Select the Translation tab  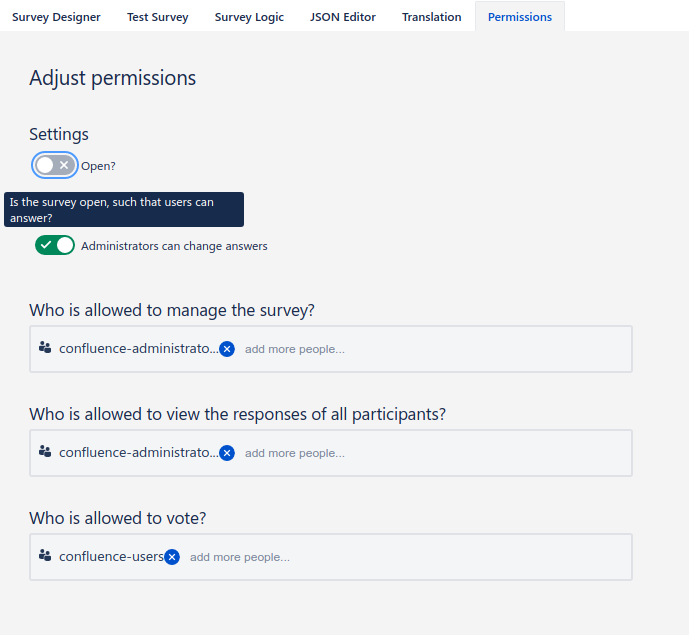click(432, 17)
